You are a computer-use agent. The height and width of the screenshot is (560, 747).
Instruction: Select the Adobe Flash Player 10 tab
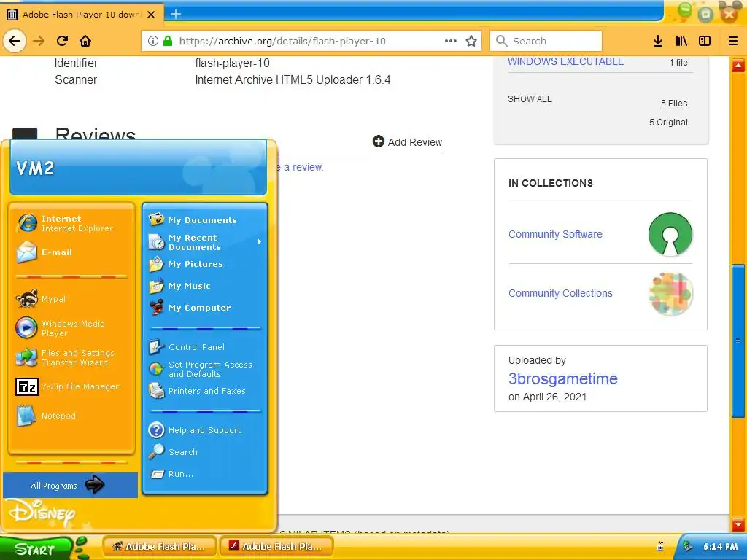click(x=81, y=15)
